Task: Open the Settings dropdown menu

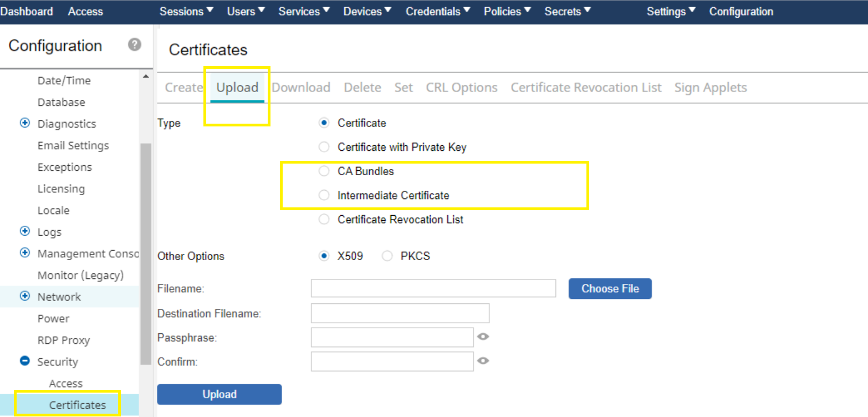Action: point(671,12)
